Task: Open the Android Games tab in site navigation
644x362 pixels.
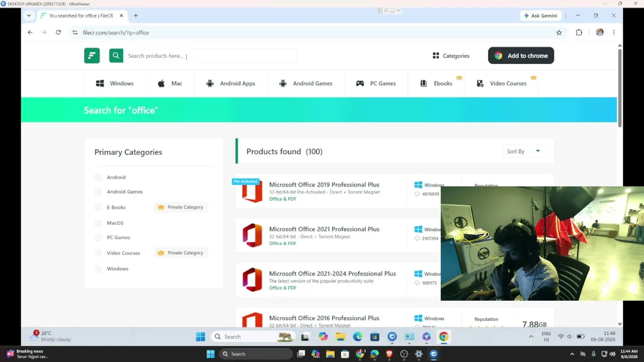Action: (x=306, y=83)
